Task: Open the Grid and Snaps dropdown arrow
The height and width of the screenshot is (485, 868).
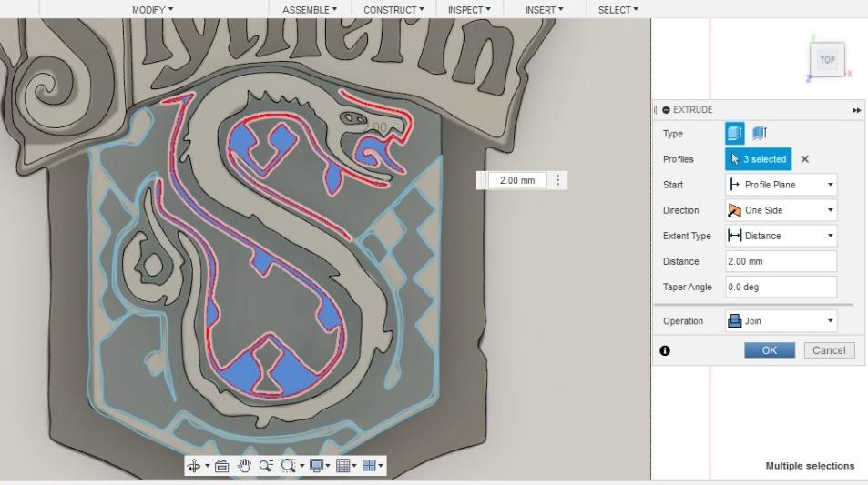Action: tap(354, 466)
